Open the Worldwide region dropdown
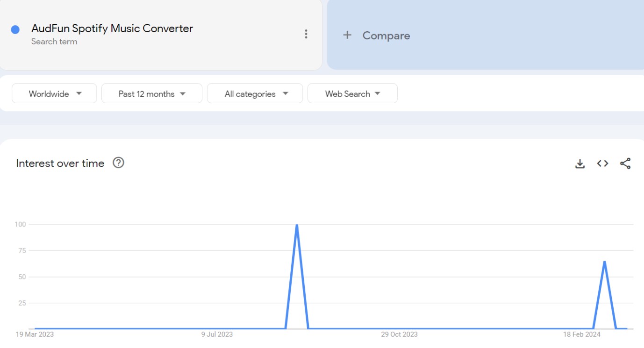 click(x=54, y=93)
